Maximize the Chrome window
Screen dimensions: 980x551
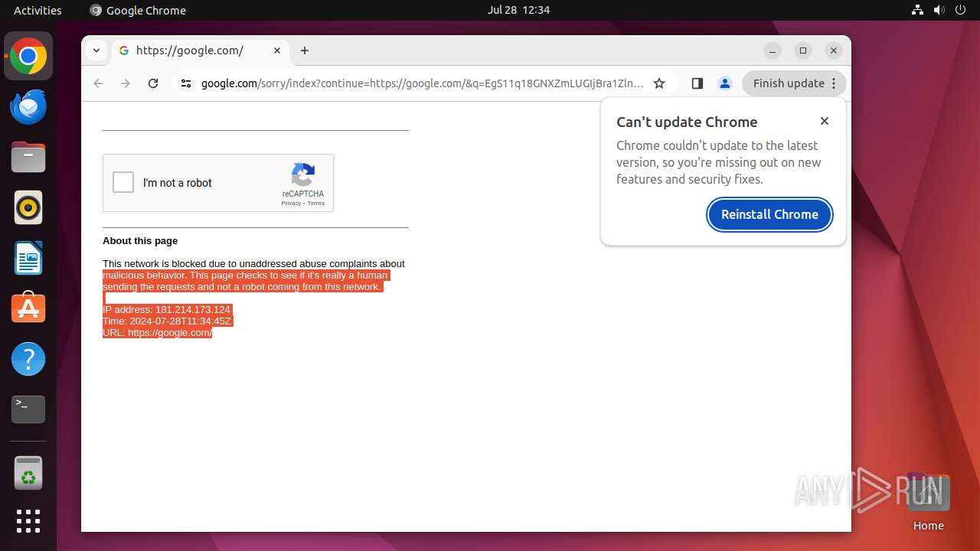pyautogui.click(x=803, y=51)
